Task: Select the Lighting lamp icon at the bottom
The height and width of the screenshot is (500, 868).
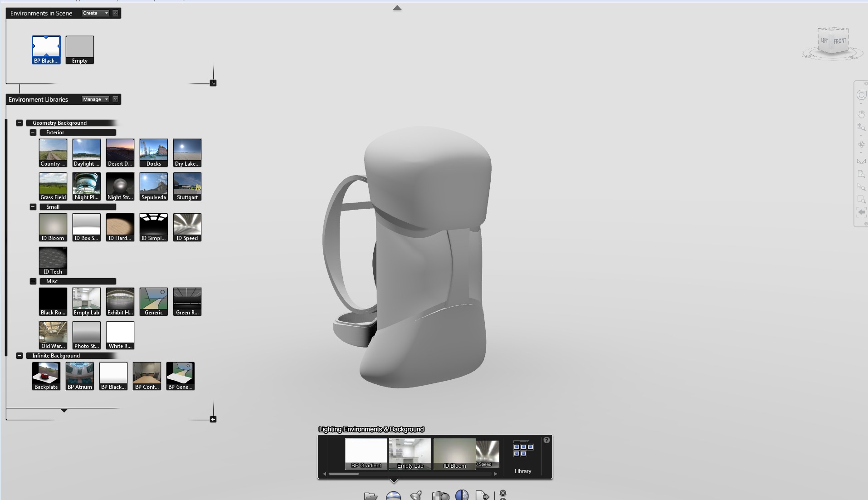Action: [416, 496]
